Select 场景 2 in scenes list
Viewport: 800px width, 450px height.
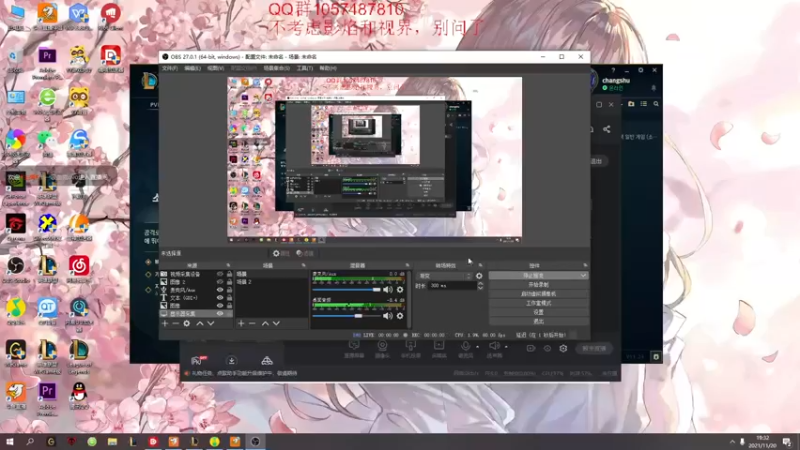[x=244, y=282]
